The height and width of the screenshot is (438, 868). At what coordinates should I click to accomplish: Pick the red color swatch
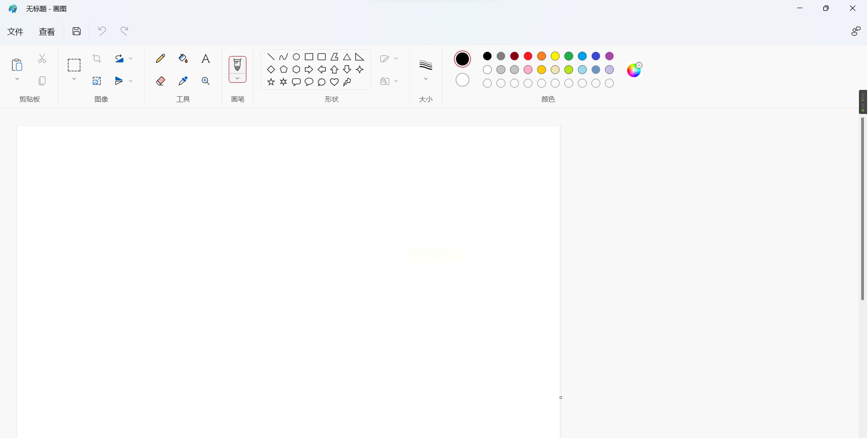[528, 56]
